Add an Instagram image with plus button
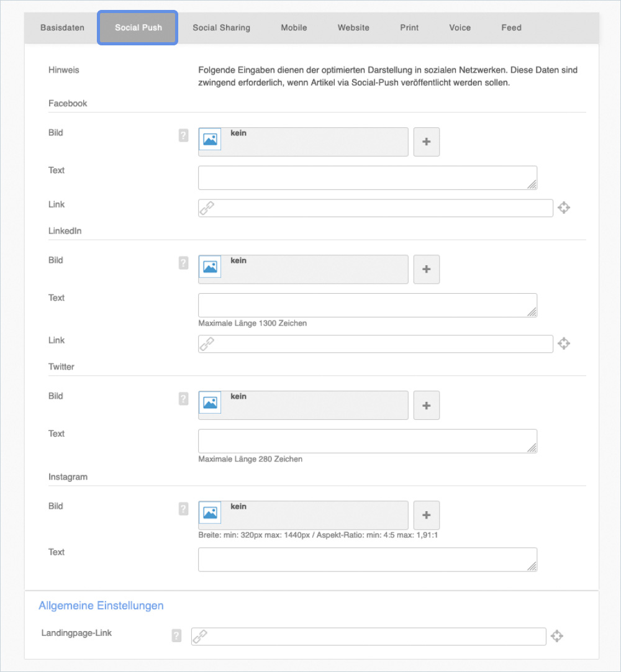The height and width of the screenshot is (672, 621). point(427,515)
